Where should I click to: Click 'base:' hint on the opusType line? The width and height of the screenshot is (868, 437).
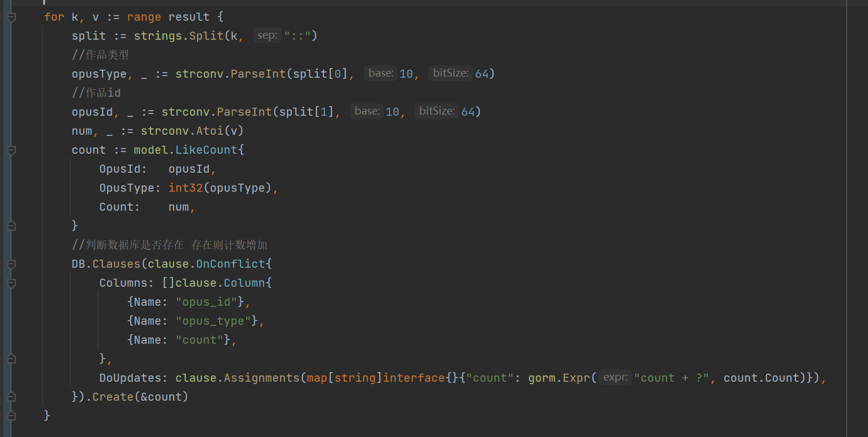(x=381, y=73)
